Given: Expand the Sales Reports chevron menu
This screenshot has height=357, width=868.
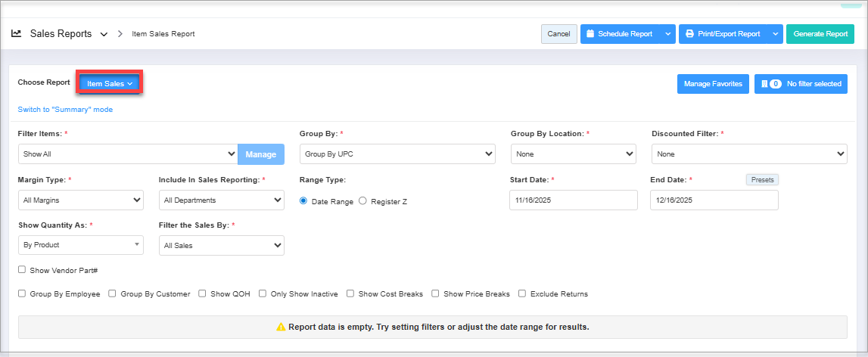Looking at the screenshot, I should [x=104, y=35].
